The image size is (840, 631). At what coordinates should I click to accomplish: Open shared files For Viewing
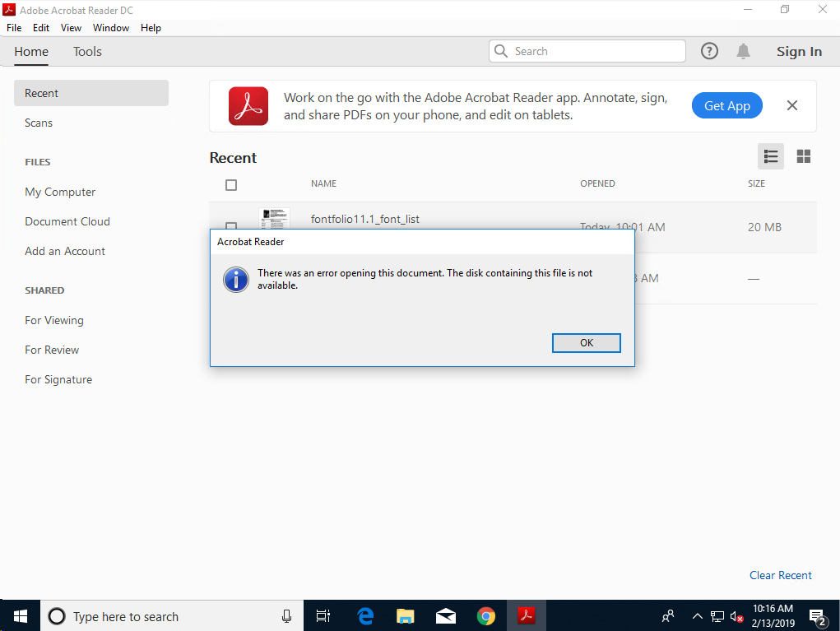click(54, 320)
